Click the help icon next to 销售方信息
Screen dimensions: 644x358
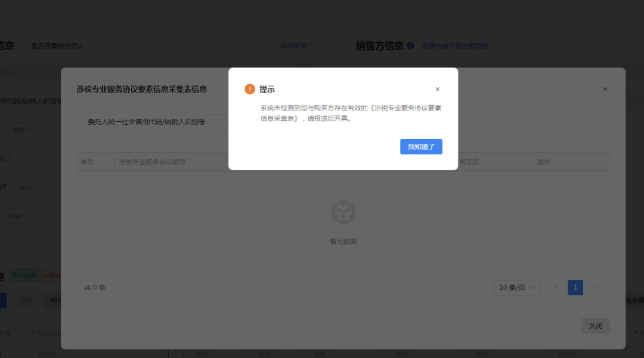[x=410, y=45]
